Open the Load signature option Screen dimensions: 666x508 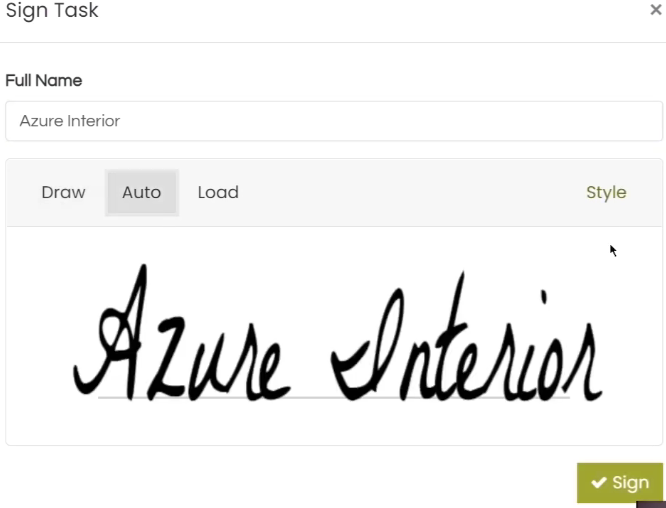[218, 192]
